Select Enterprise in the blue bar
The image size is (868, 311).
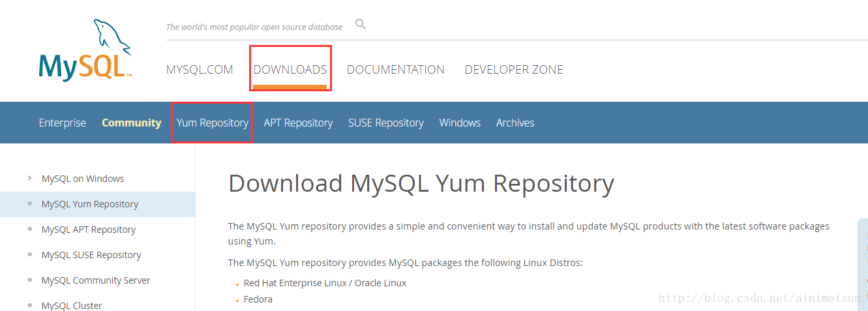coord(63,123)
